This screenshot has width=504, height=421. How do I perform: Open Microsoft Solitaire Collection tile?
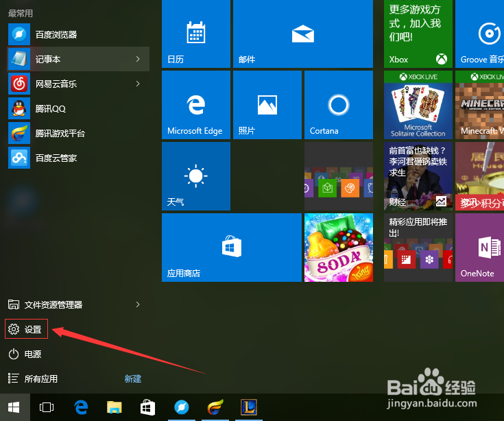[x=418, y=105]
